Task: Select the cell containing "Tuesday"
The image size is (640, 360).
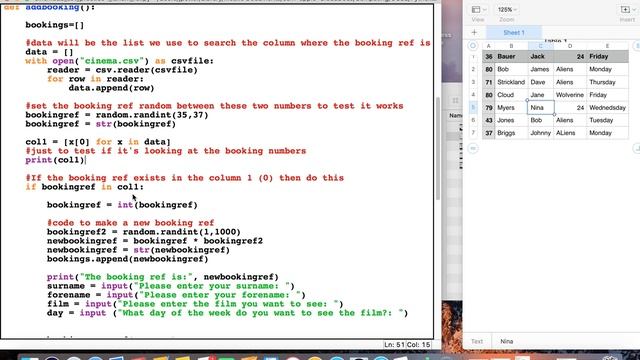Action: (607, 120)
